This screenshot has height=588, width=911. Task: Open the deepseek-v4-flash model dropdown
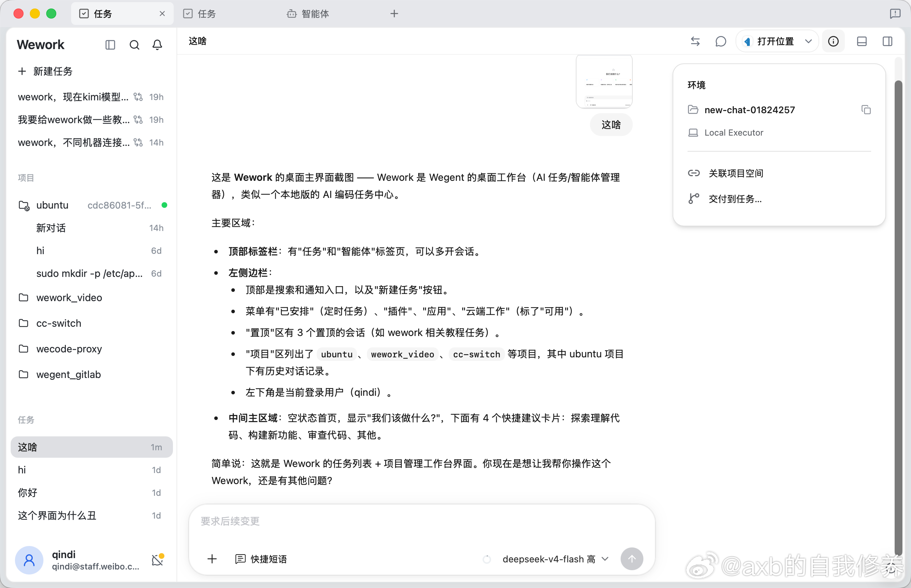click(x=555, y=559)
